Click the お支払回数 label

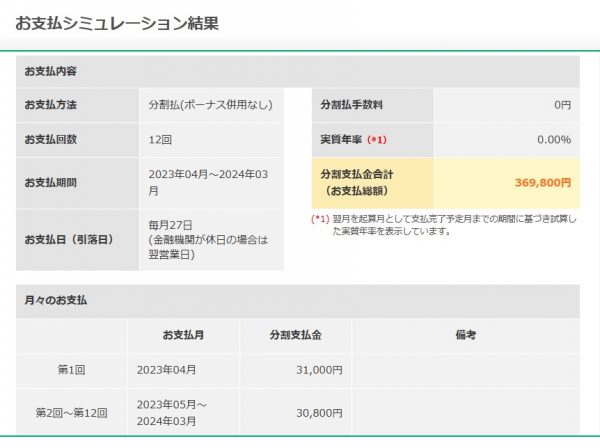pyautogui.click(x=51, y=139)
